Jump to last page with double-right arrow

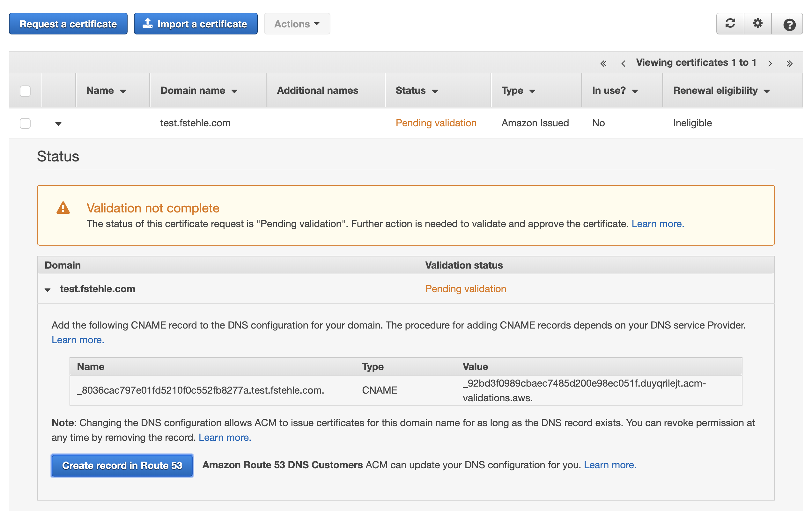click(789, 63)
